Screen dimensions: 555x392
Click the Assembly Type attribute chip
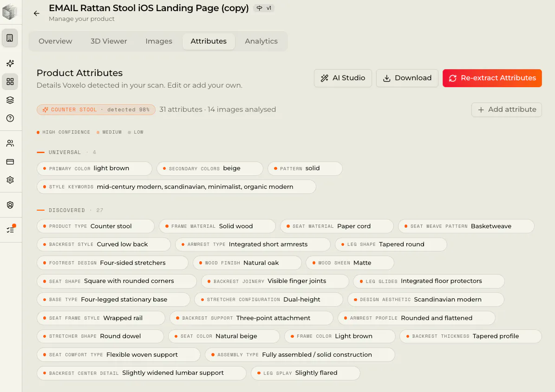(300, 355)
